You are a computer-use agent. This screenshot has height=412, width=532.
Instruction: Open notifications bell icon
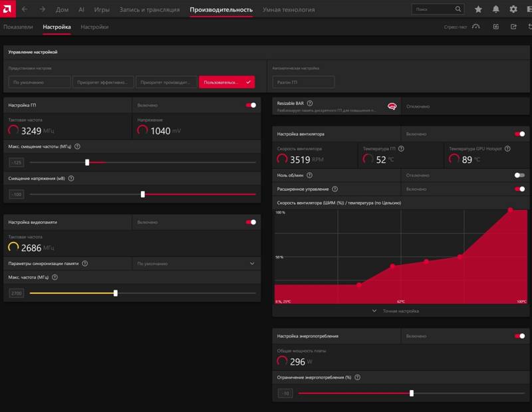(x=495, y=9)
